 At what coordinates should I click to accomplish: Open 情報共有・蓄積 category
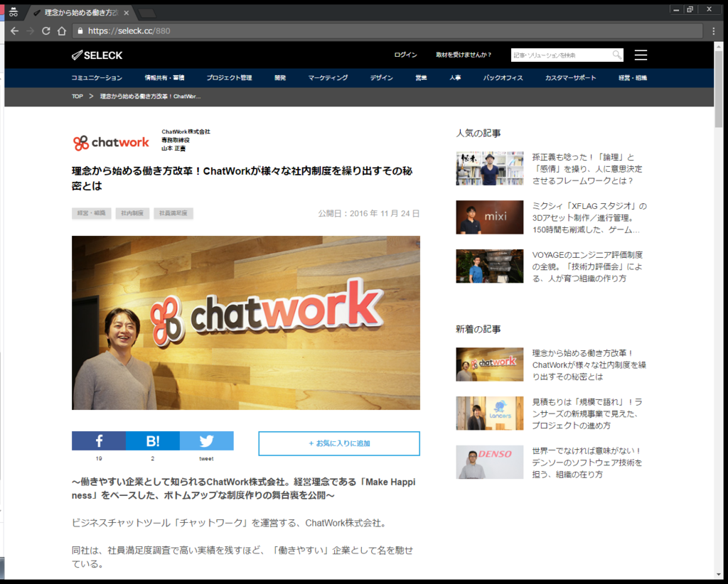[x=164, y=78]
